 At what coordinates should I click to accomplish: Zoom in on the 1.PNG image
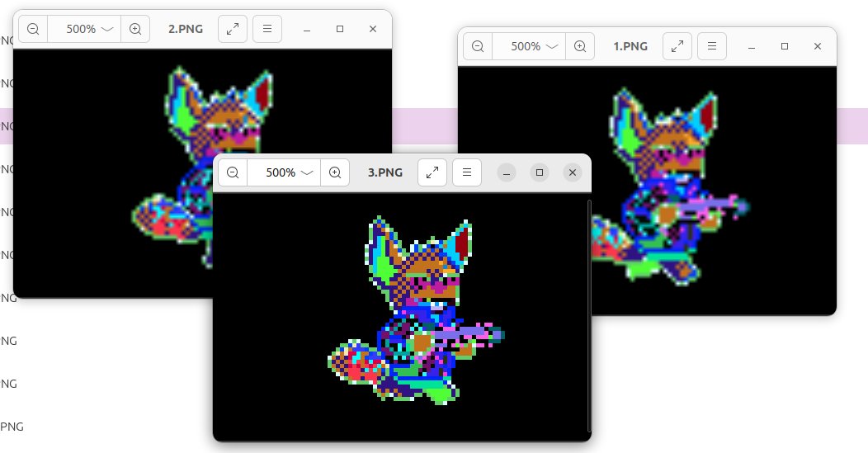click(x=579, y=46)
